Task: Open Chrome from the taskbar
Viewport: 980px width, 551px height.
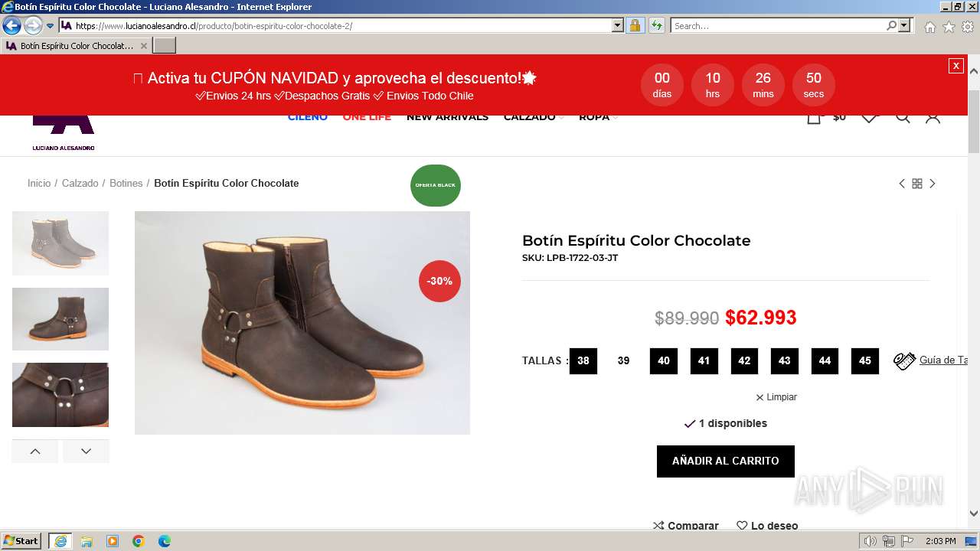Action: coord(138,541)
